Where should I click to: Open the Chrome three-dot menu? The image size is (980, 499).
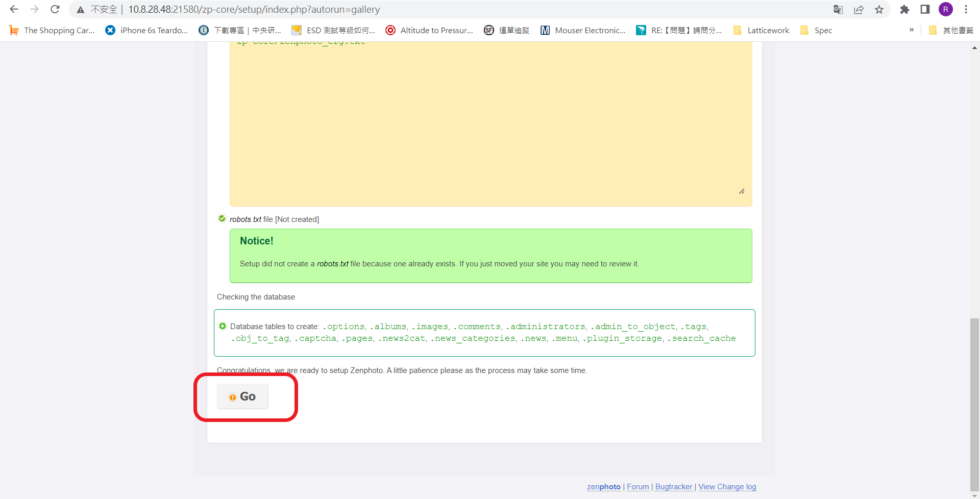click(966, 9)
